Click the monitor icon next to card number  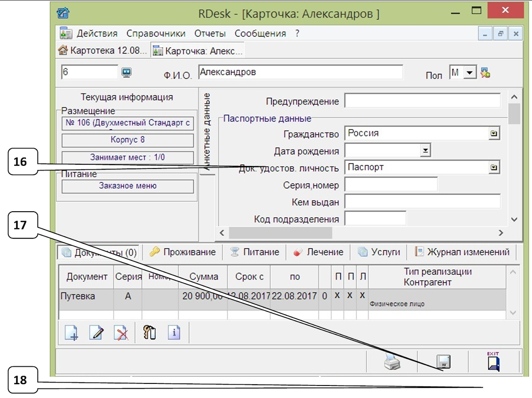point(127,72)
